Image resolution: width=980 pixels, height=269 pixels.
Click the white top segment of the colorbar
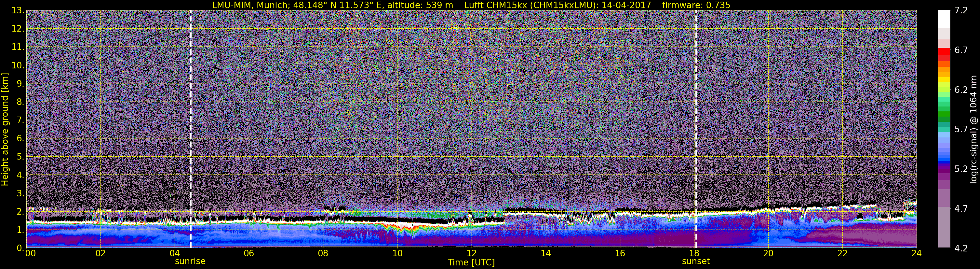[x=944, y=20]
